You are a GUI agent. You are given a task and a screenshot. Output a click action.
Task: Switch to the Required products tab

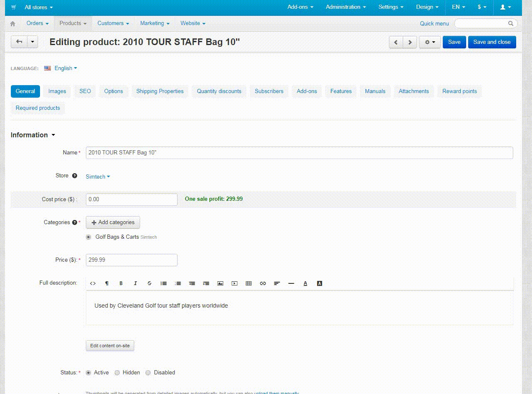[38, 108]
